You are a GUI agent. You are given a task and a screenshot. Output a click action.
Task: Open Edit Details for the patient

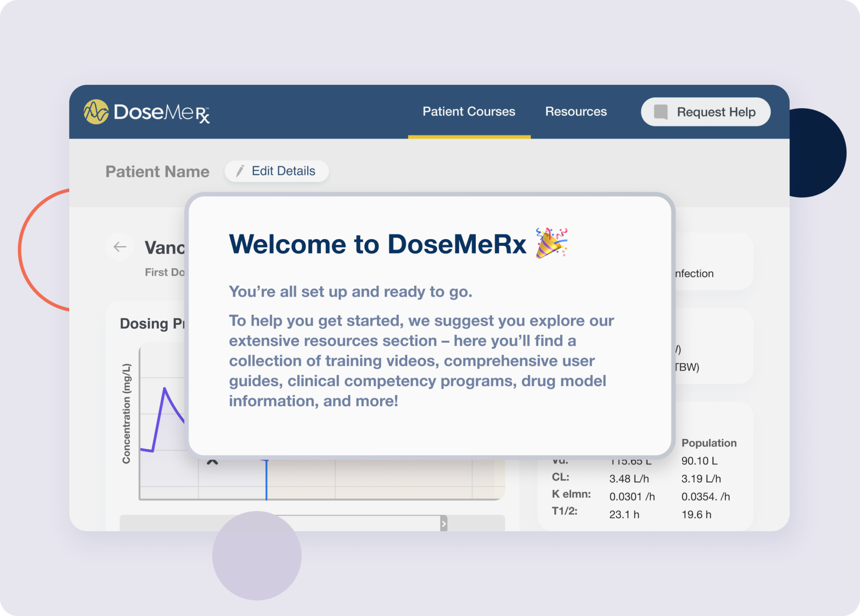[276, 171]
